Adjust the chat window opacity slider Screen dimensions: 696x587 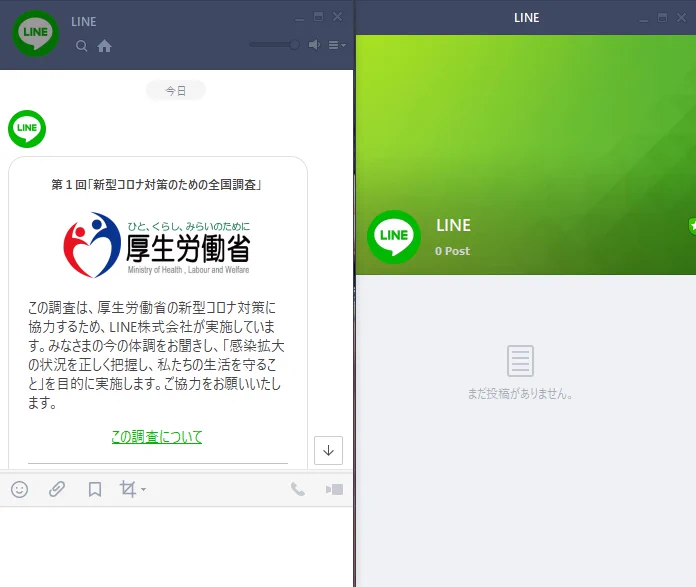[274, 44]
